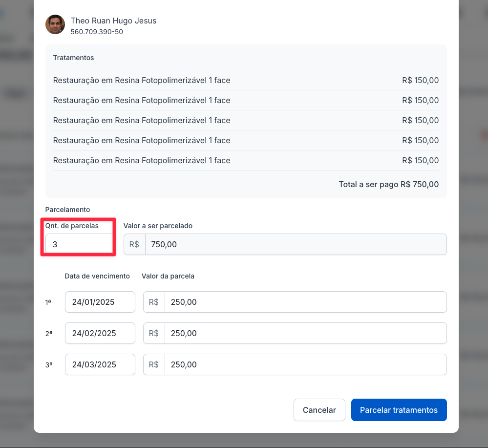This screenshot has height=448, width=488.
Task: Click the Total a ser pago R$ 750,00 text
Action: coord(388,185)
